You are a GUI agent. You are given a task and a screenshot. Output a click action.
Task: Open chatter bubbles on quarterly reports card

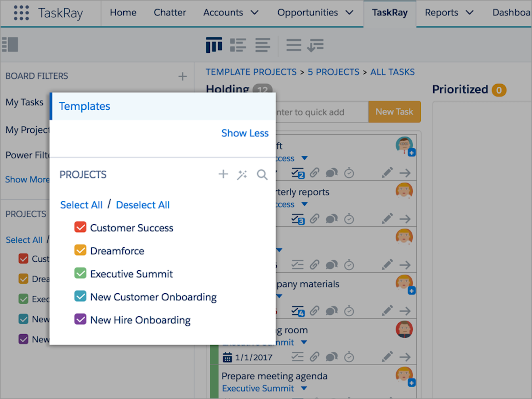[332, 219]
